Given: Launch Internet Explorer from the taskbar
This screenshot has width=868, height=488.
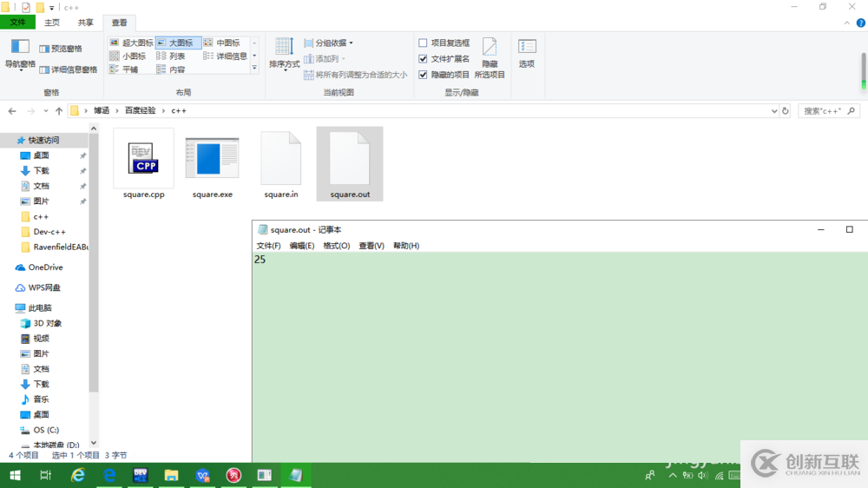Looking at the screenshot, I should 77,475.
